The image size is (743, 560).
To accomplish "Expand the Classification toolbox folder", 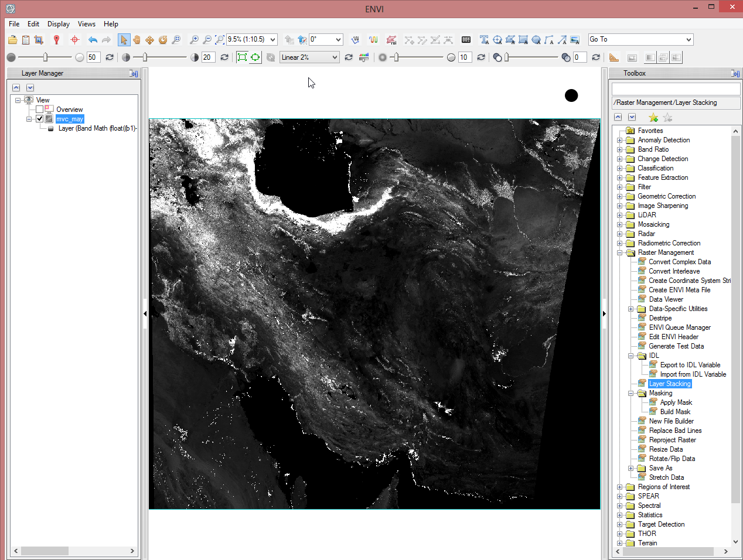I will (620, 168).
